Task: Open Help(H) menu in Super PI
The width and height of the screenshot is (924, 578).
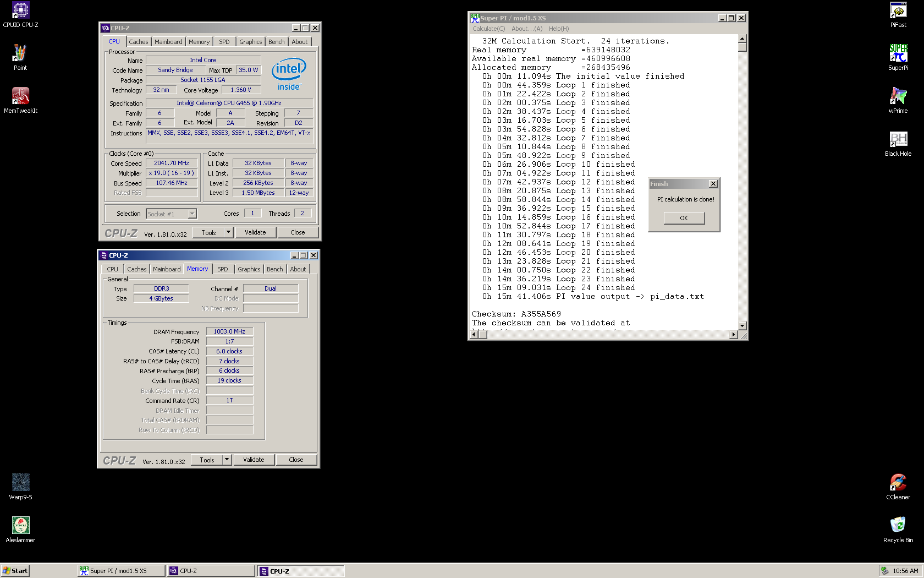Action: [x=559, y=29]
